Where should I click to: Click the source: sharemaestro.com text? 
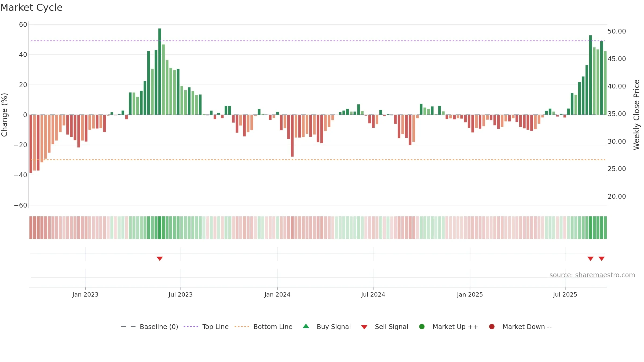592,275
